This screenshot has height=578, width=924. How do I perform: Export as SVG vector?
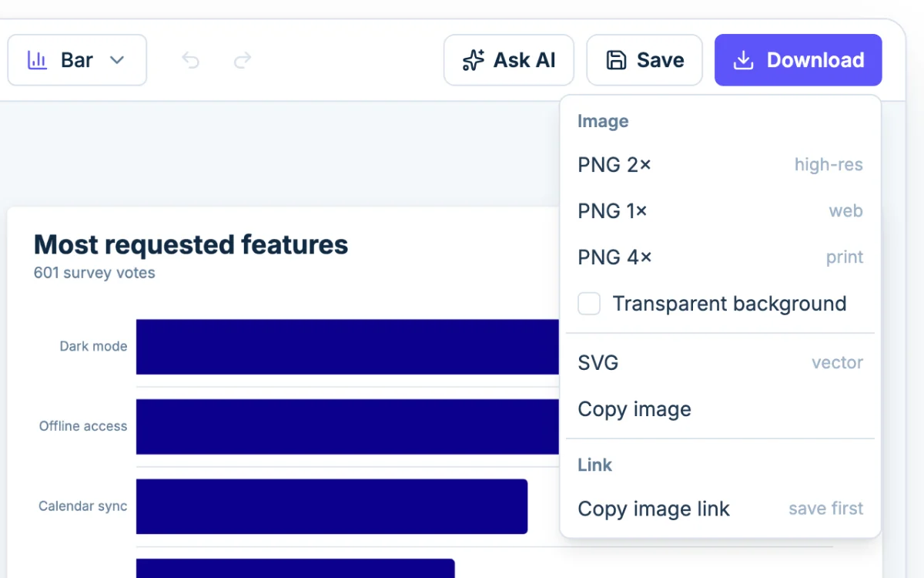[720, 363]
